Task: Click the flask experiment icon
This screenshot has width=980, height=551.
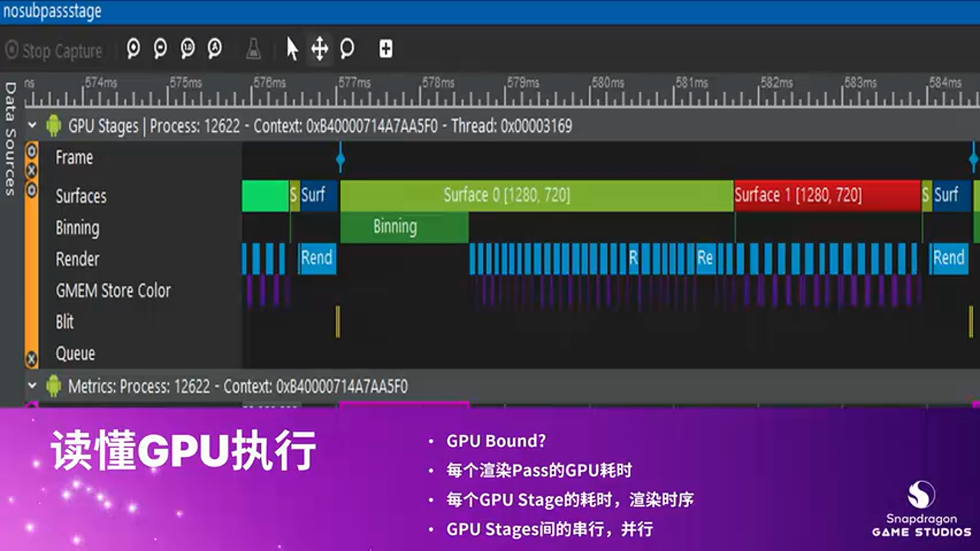Action: pyautogui.click(x=253, y=49)
